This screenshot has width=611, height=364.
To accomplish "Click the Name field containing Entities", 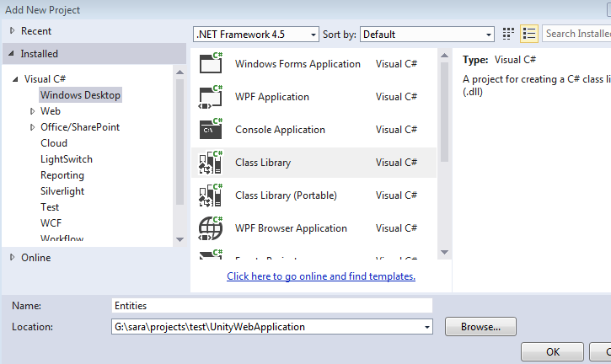I will pyautogui.click(x=272, y=306).
